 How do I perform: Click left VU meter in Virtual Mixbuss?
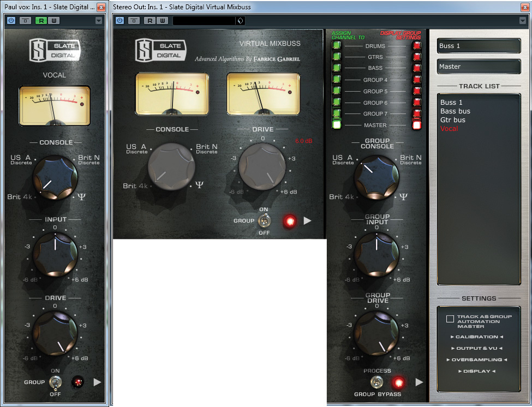tap(172, 94)
